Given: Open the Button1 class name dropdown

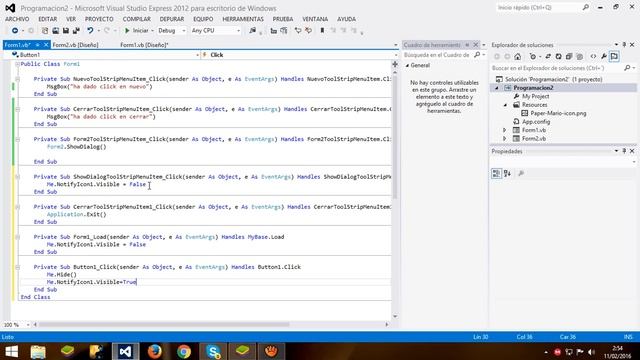Looking at the screenshot, I should tap(198, 55).
